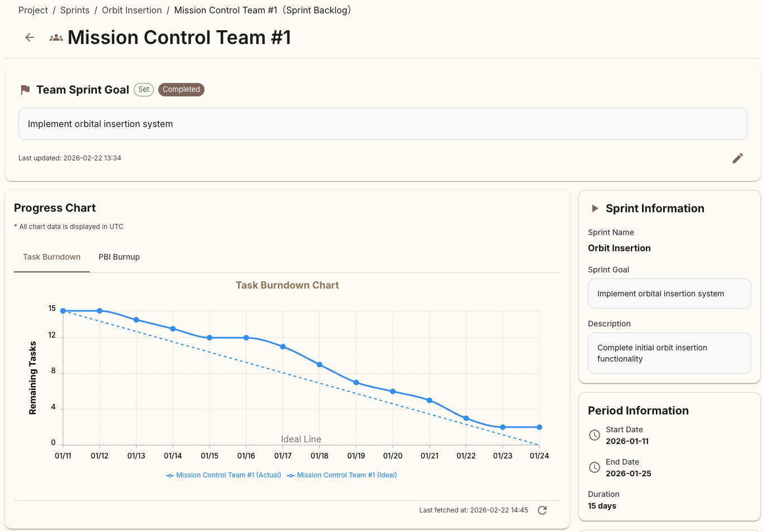
Task: Select the Task Burndown tab
Action: tap(51, 257)
